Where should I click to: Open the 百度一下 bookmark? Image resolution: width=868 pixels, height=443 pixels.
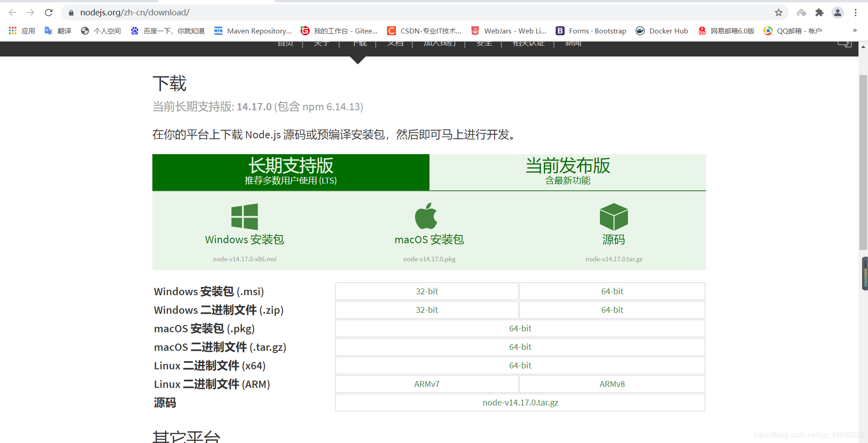(x=167, y=31)
